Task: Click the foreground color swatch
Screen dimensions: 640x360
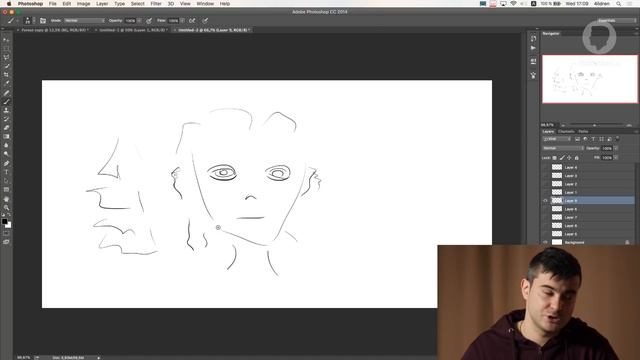Action: (x=4, y=222)
